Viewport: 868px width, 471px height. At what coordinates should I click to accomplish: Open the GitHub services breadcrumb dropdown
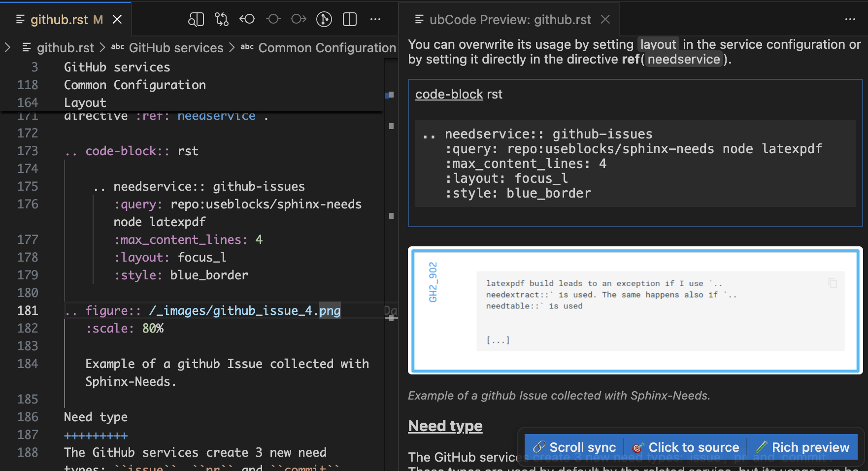(176, 48)
